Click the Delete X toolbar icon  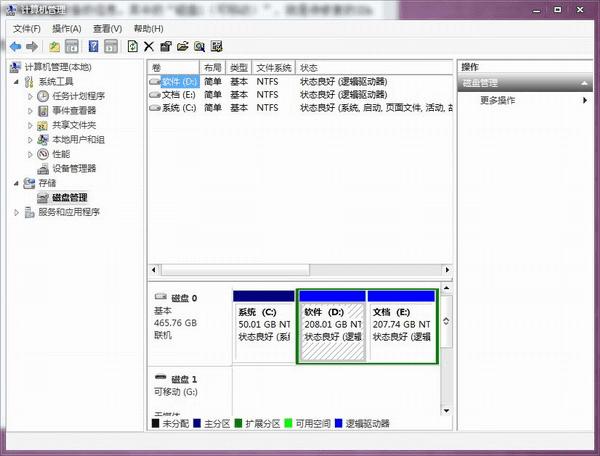point(149,47)
